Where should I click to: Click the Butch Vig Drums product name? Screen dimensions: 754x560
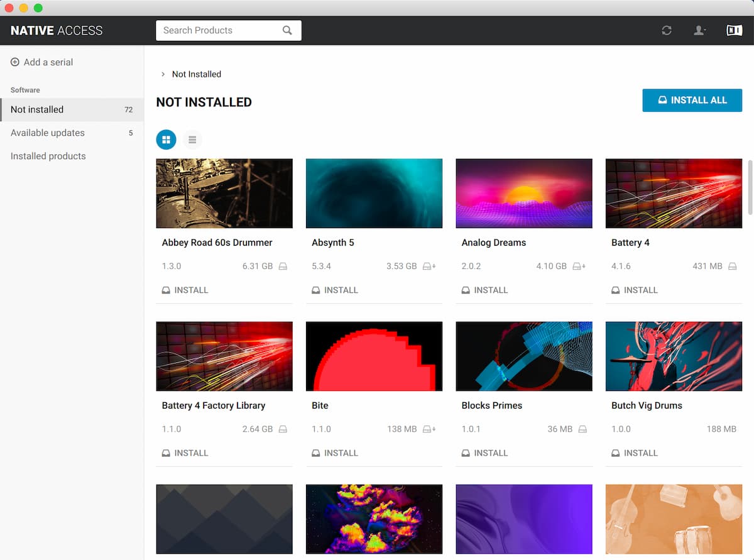(x=647, y=405)
